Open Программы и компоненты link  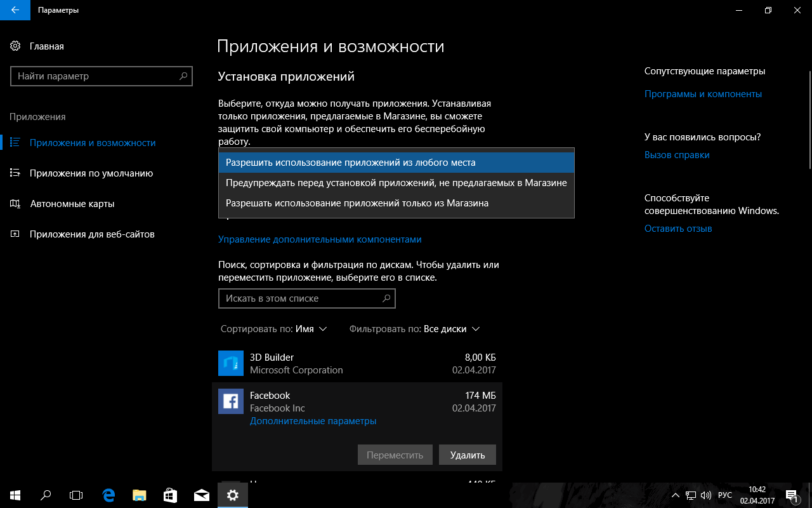pos(703,94)
